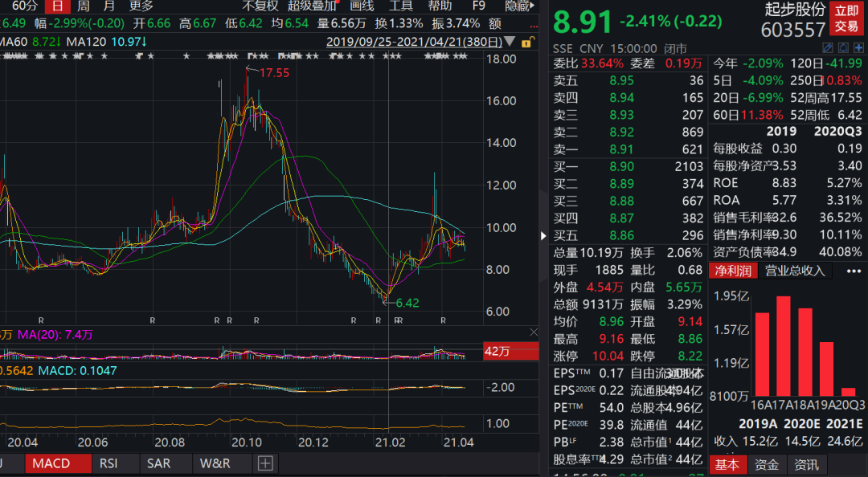Screen dimensions: 868x477
Task: Collapse the side panel with the white arrow handle
Action: (x=543, y=236)
